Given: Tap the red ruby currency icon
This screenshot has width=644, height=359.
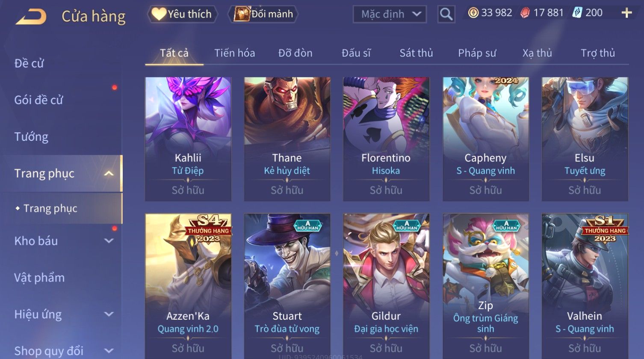Looking at the screenshot, I should 525,13.
